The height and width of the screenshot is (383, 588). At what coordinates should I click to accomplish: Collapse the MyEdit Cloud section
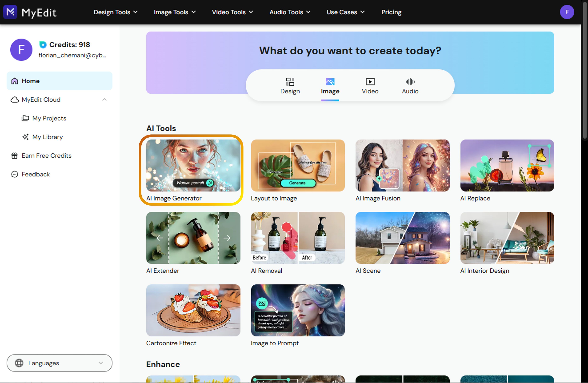[x=104, y=100]
